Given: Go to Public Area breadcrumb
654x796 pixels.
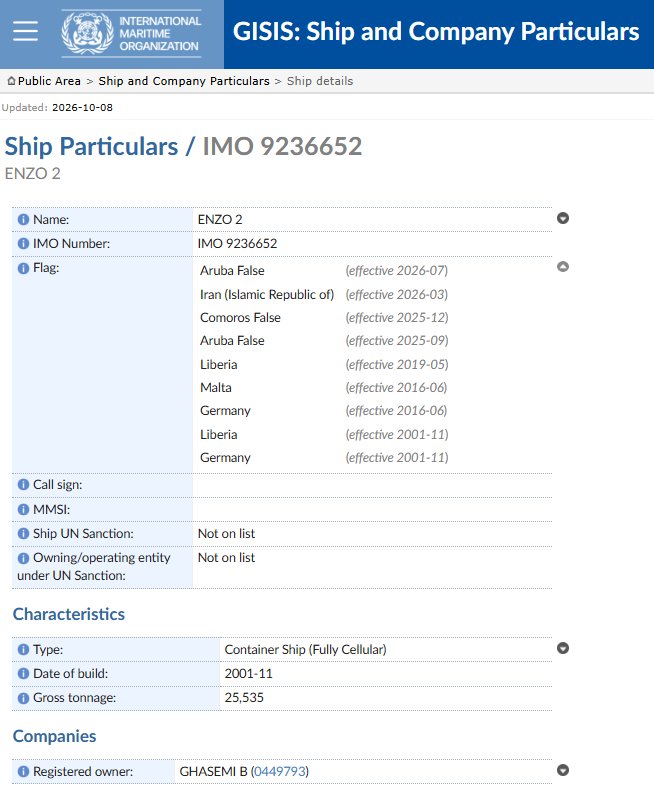Looking at the screenshot, I should tap(44, 81).
